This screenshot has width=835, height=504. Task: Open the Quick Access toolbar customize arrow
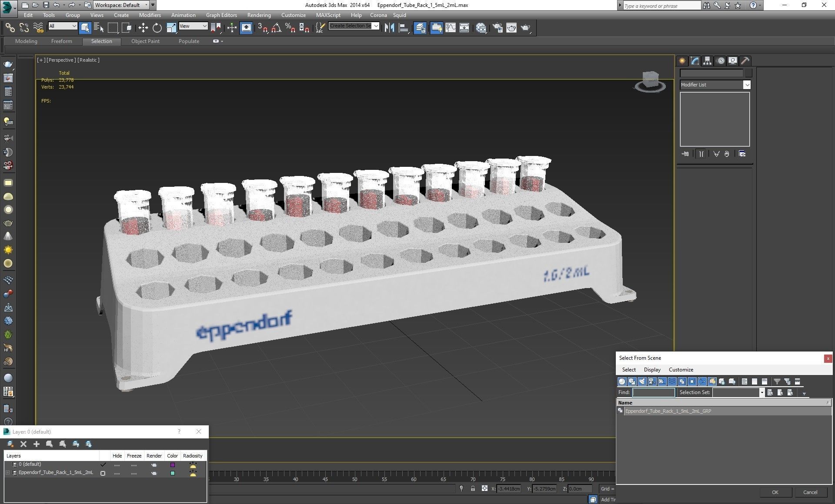coord(153,5)
